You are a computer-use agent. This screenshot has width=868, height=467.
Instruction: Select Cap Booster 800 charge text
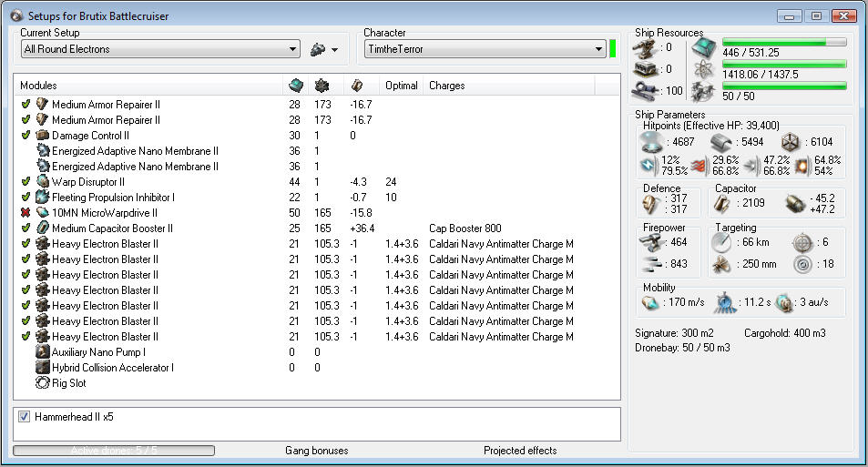(x=465, y=228)
